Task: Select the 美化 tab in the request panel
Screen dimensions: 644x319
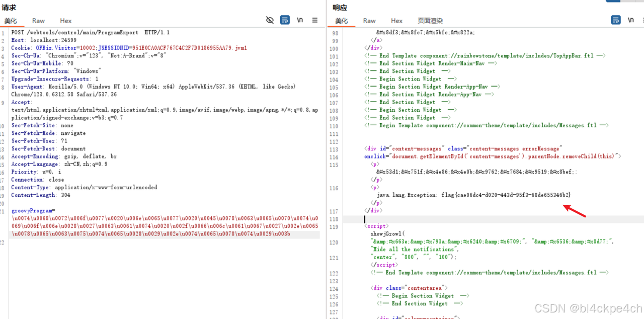Action: click(x=11, y=21)
